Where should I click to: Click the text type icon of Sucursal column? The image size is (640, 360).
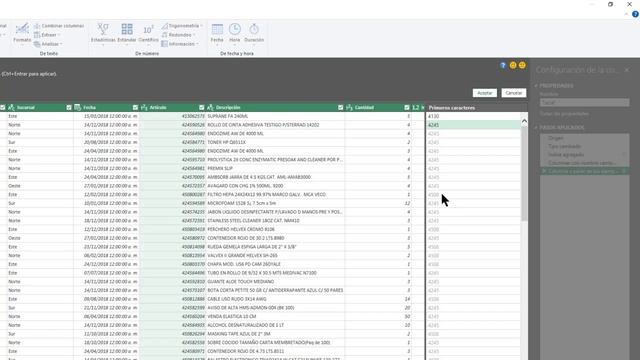pyautogui.click(x=11, y=107)
